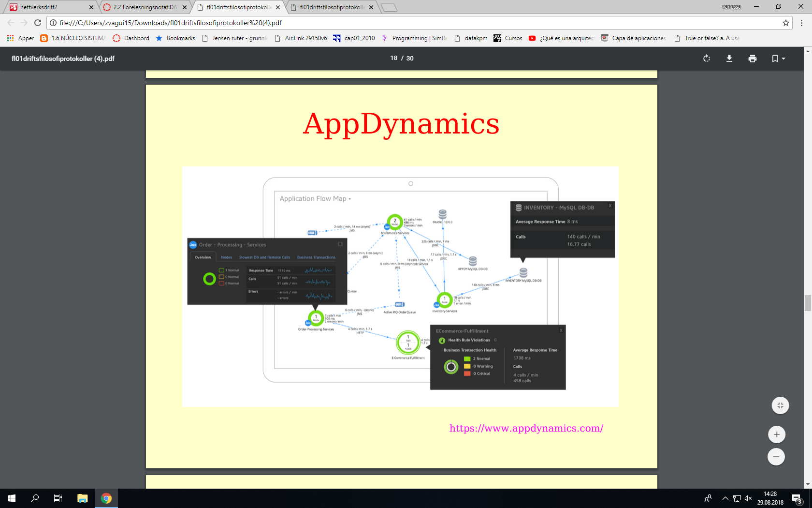Open the cap01_2010 bookmark
The height and width of the screenshot is (508, 812).
click(354, 38)
